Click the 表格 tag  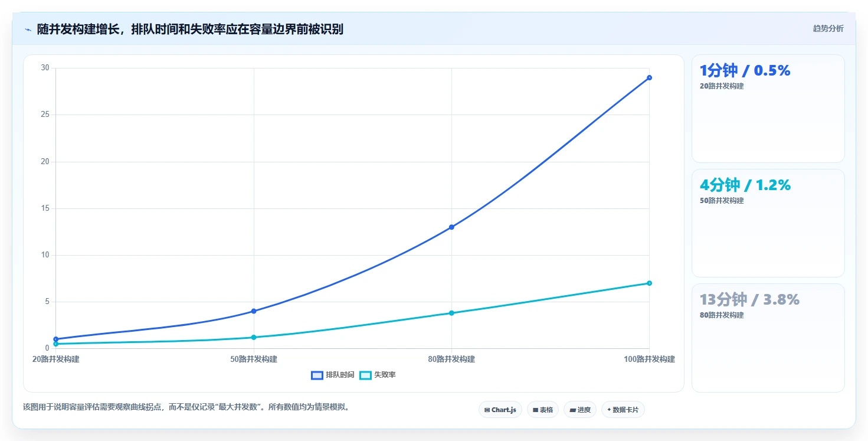coord(542,410)
